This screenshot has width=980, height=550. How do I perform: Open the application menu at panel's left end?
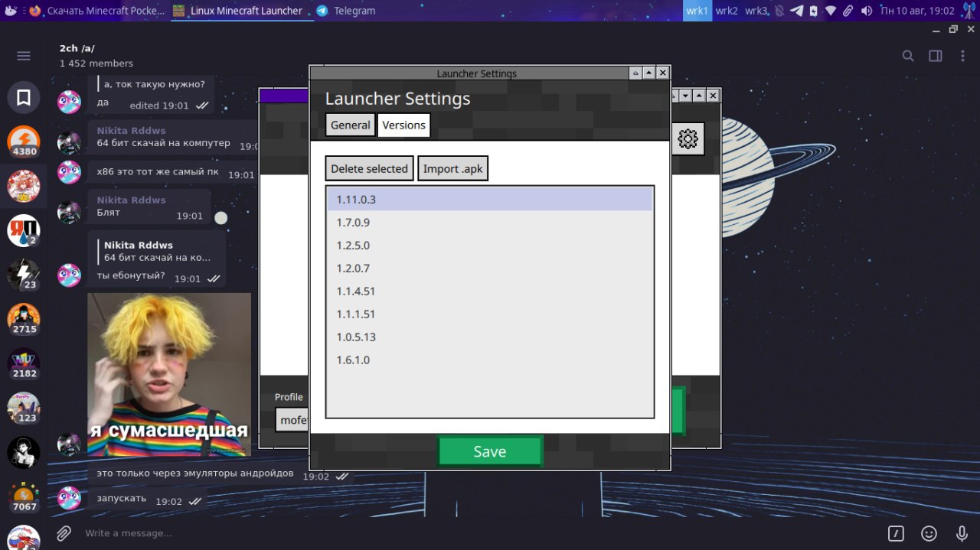(x=10, y=11)
